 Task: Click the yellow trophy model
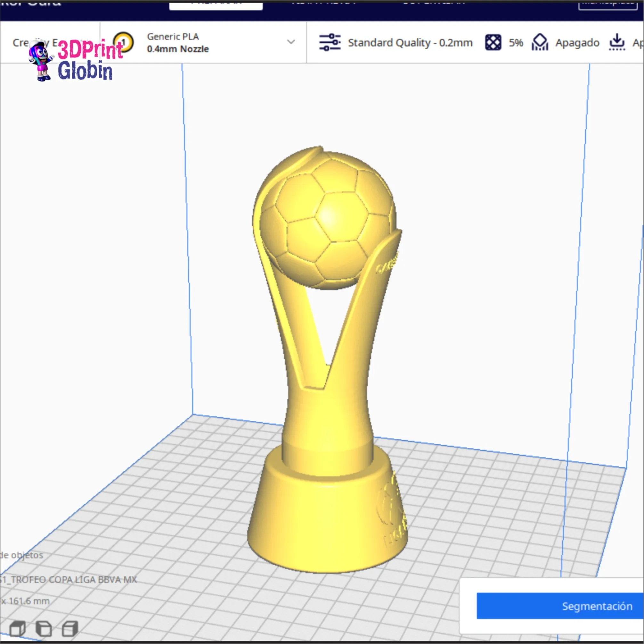[328, 360]
